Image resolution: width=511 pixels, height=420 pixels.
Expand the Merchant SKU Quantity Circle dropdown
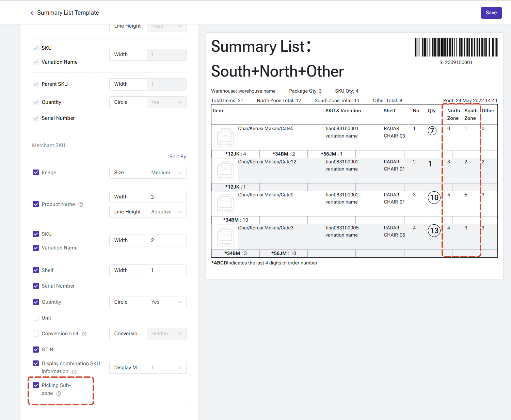(166, 302)
